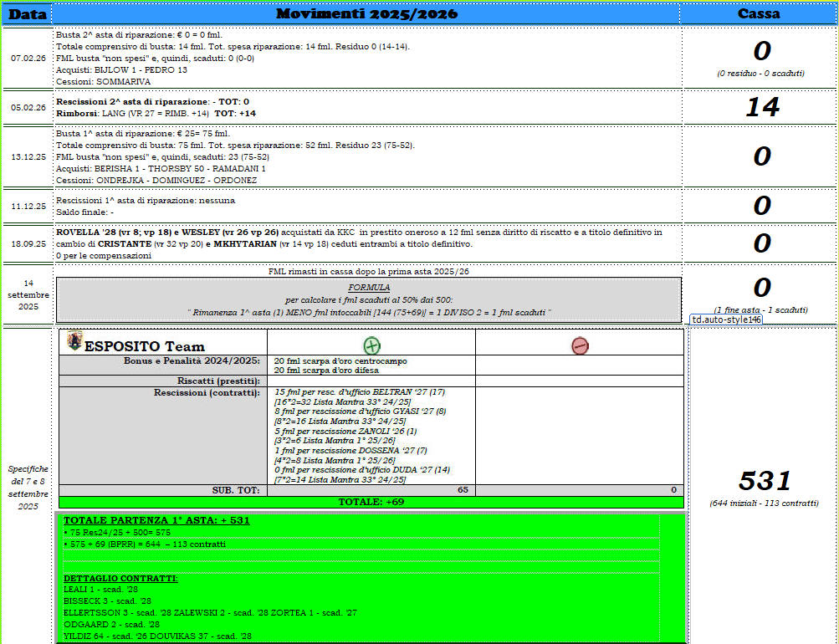The width and height of the screenshot is (839, 644).
Task: Select the 'Data' column header
Action: coord(28,14)
